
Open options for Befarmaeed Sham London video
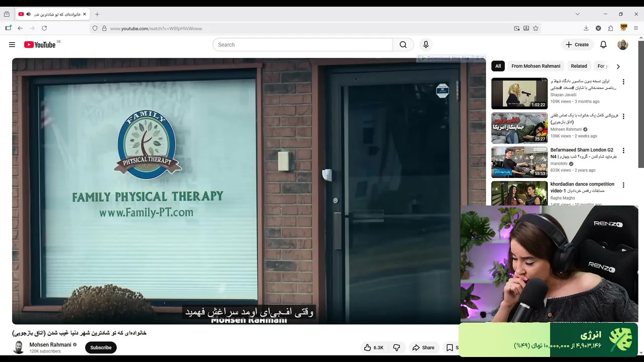pos(623,150)
